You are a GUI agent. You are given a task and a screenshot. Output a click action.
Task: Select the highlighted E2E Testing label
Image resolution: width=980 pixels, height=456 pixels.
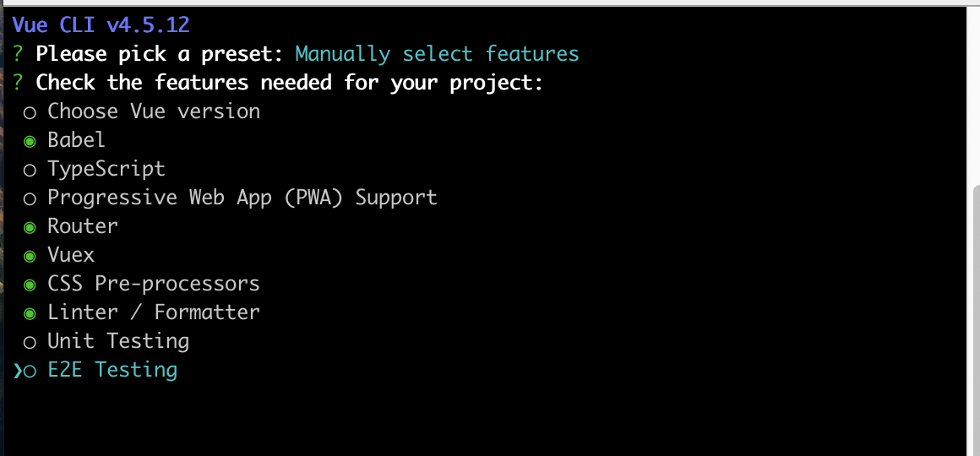click(x=112, y=371)
